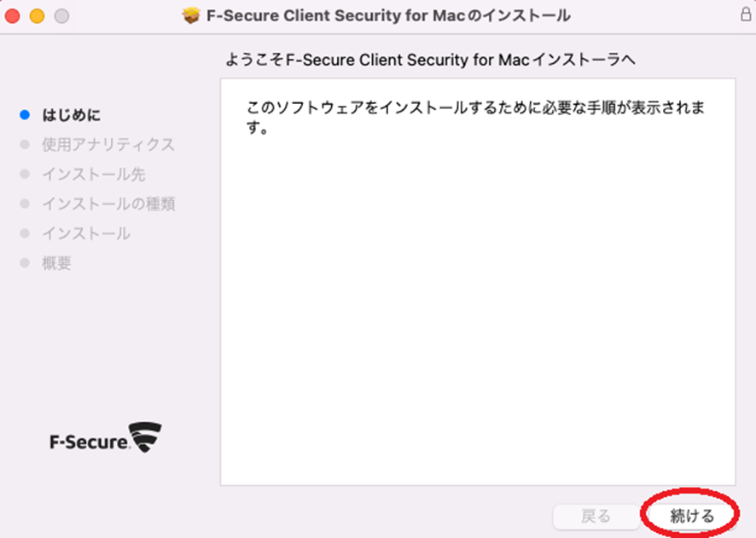Select the インストール先 step
This screenshot has width=756, height=538.
tap(94, 174)
